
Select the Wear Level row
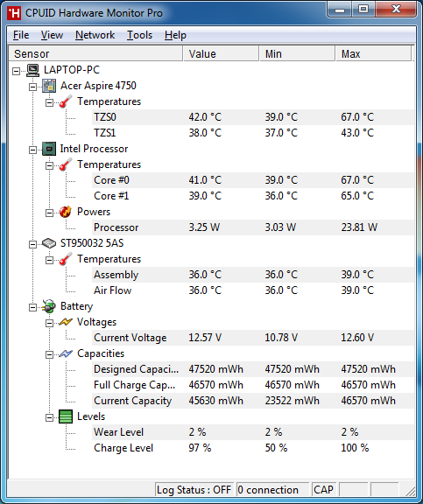tap(253, 432)
